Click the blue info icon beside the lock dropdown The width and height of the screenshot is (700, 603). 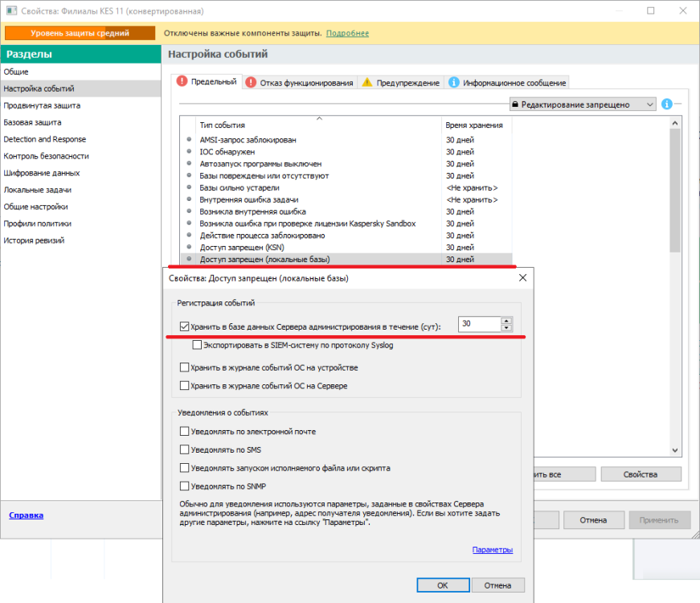(666, 104)
